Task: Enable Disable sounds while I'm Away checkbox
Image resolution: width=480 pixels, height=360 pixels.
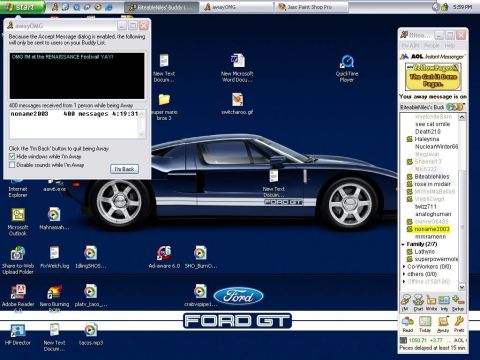Action: pyautogui.click(x=12, y=165)
